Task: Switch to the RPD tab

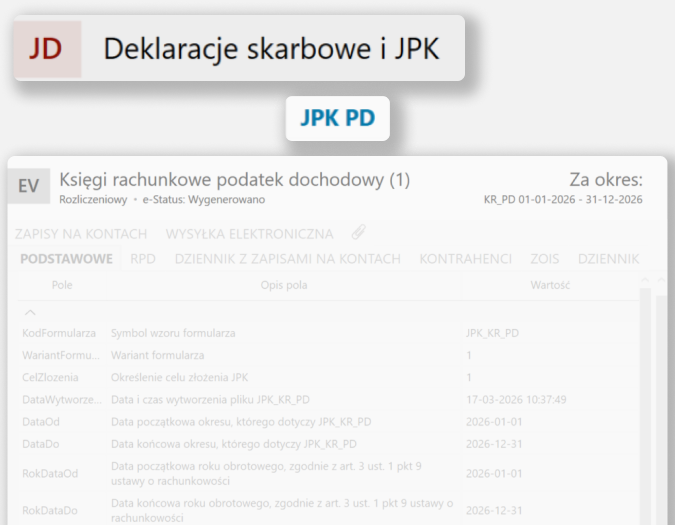Action: 142,259
